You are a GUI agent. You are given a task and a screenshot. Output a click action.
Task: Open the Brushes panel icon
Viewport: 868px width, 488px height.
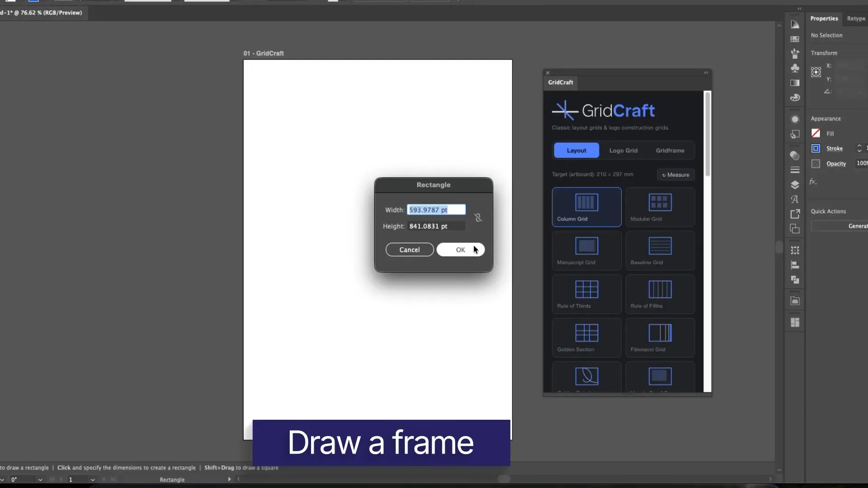(x=795, y=54)
